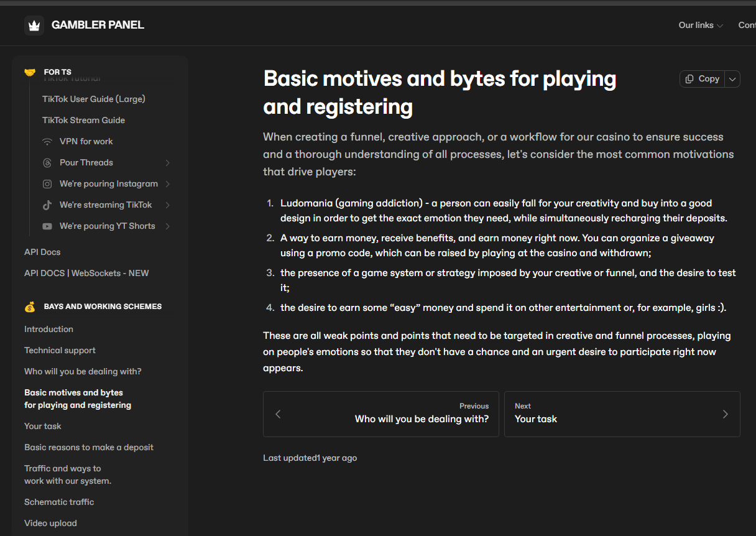Go to the Technical support page

[x=60, y=350]
